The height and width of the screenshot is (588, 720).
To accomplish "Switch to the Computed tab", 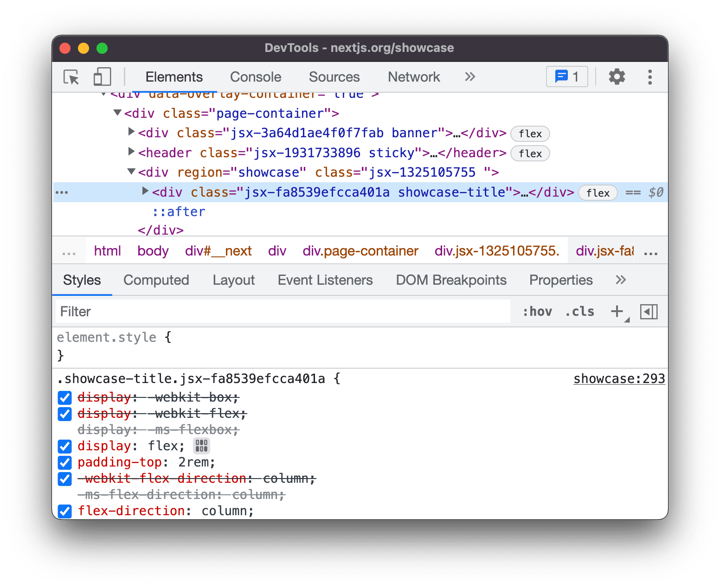I will [x=156, y=280].
